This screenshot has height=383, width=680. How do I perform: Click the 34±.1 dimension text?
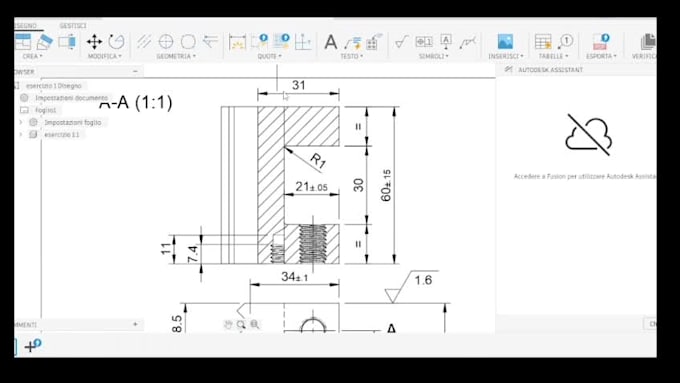tap(294, 276)
